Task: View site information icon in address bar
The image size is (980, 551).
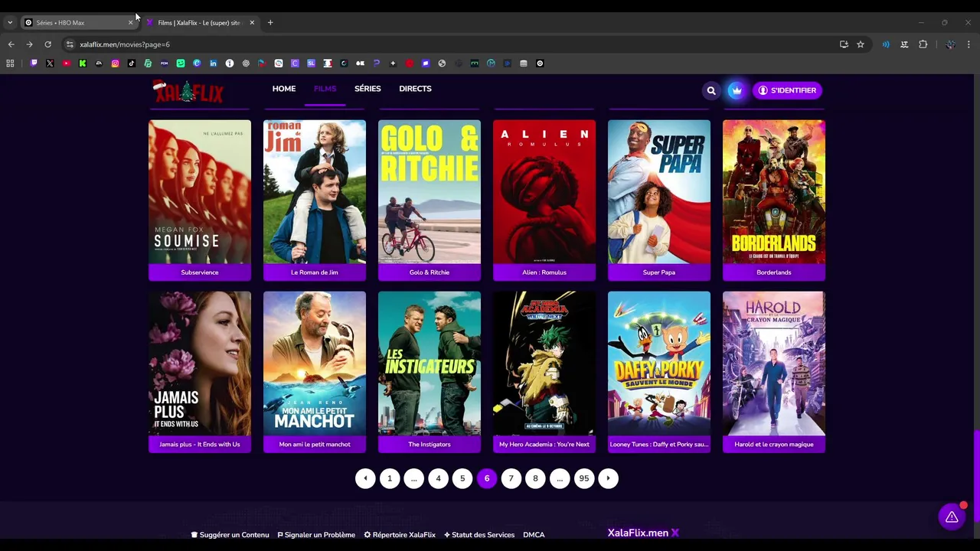Action: 70,44
